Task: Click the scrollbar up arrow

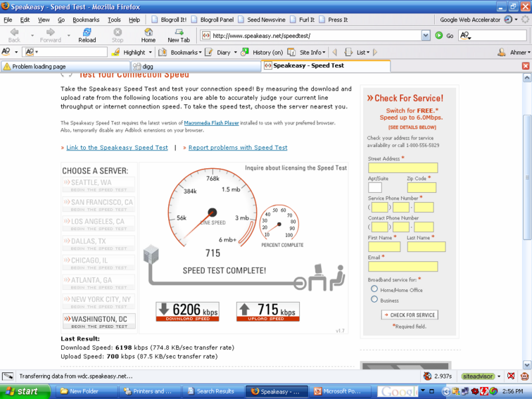Action: coord(526,78)
